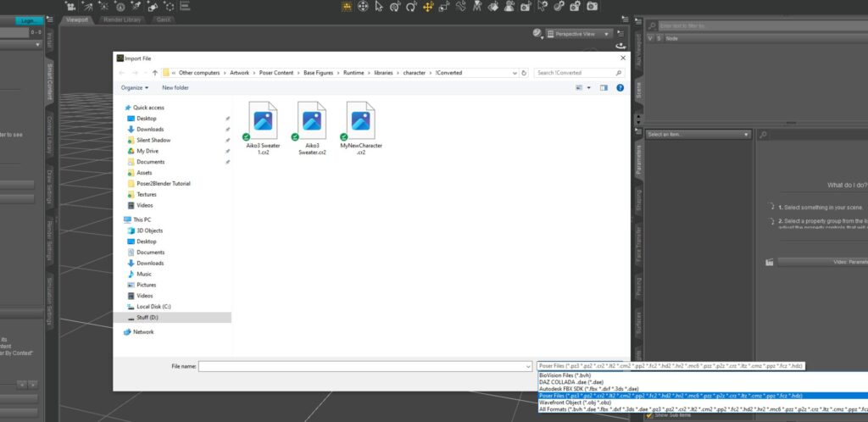The width and height of the screenshot is (868, 422).
Task: Open the Parameters side tab
Action: (638, 160)
